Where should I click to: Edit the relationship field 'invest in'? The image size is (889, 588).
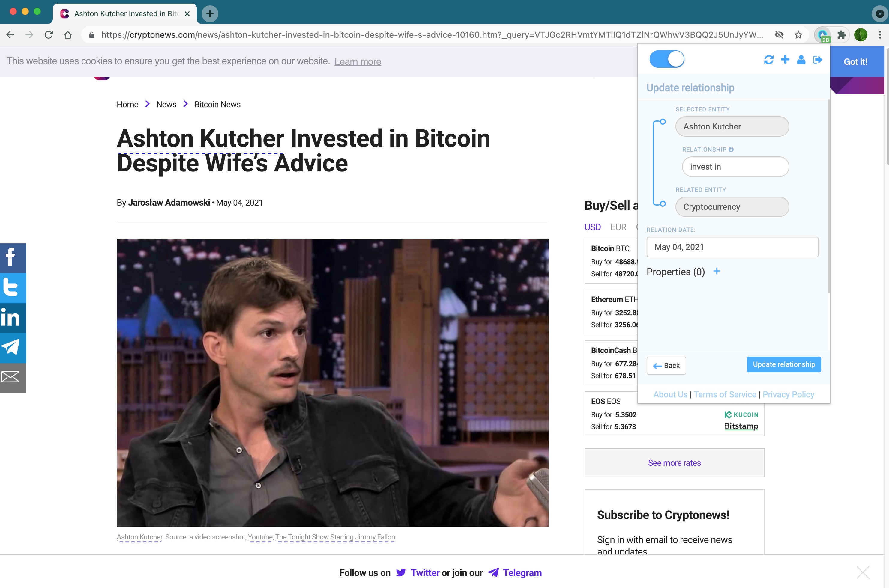coord(735,167)
